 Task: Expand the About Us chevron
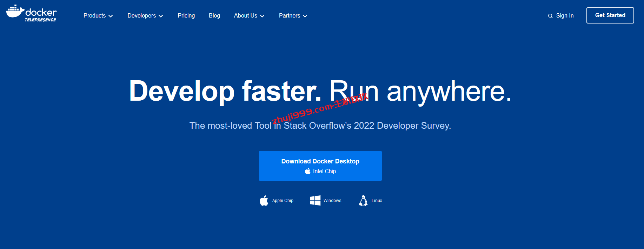[x=262, y=16]
